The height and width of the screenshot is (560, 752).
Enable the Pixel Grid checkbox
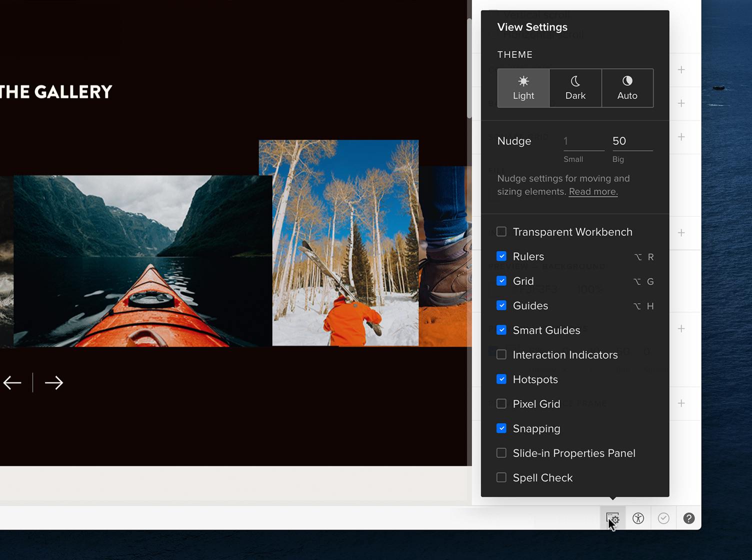click(501, 403)
